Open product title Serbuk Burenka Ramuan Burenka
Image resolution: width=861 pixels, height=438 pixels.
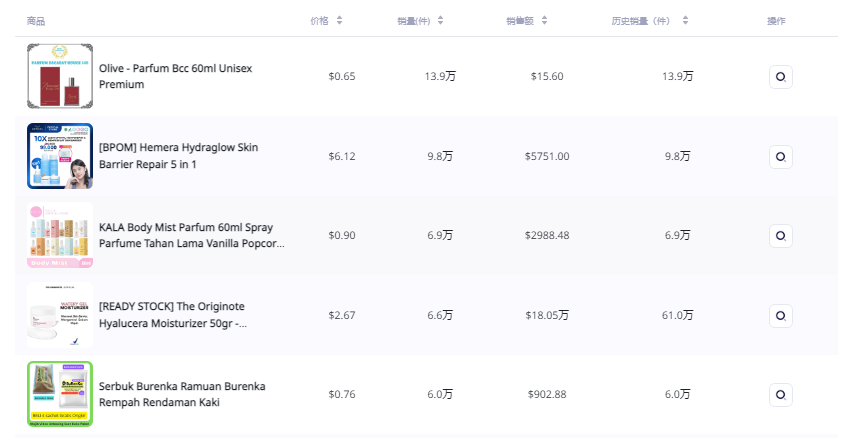click(182, 394)
